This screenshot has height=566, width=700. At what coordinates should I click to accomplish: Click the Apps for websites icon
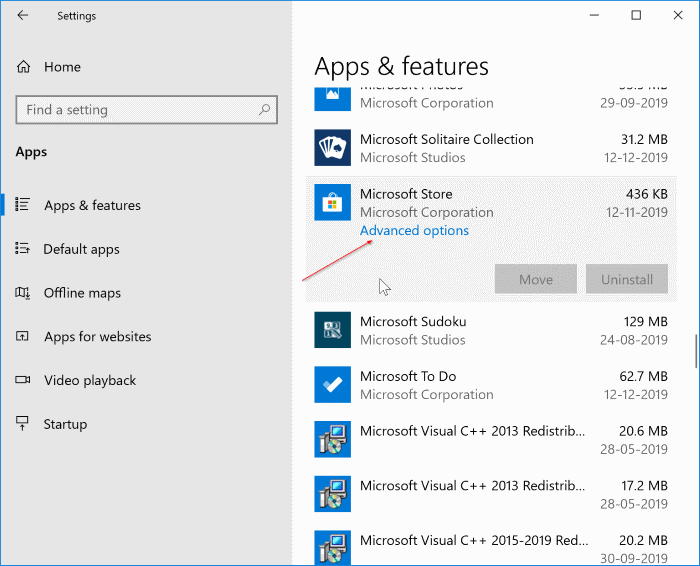point(22,336)
